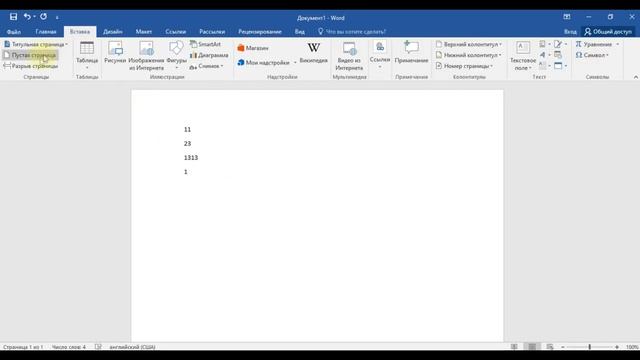Switch to the Главная tab

click(x=46, y=31)
